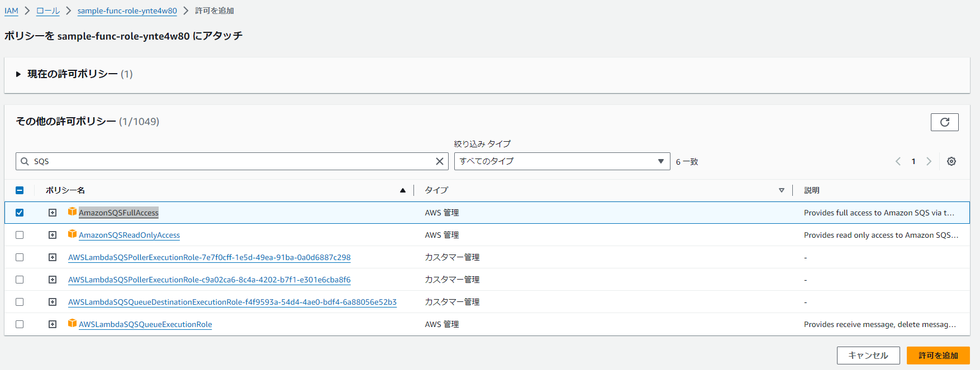This screenshot has height=370, width=980.
Task: Expand AmazonSQSReadOnlyAccess policy details
Action: click(53, 235)
